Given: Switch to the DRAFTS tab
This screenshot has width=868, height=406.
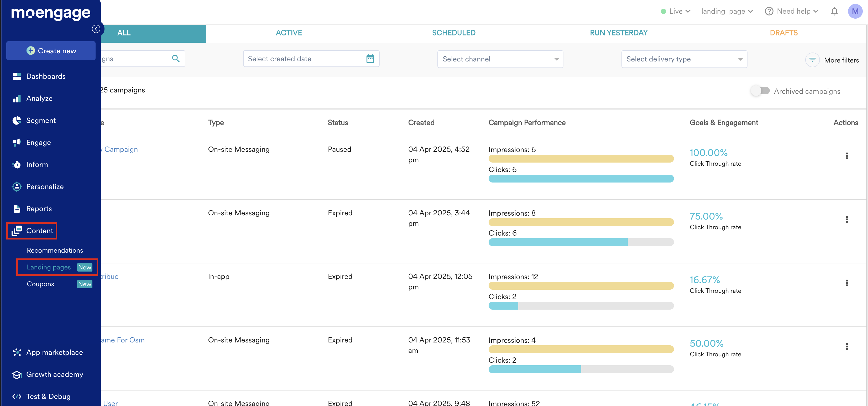Looking at the screenshot, I should click(x=783, y=33).
